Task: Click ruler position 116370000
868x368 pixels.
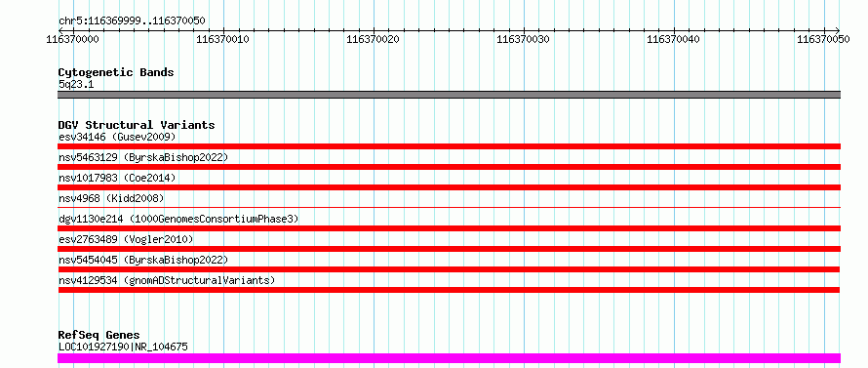Action: point(72,39)
